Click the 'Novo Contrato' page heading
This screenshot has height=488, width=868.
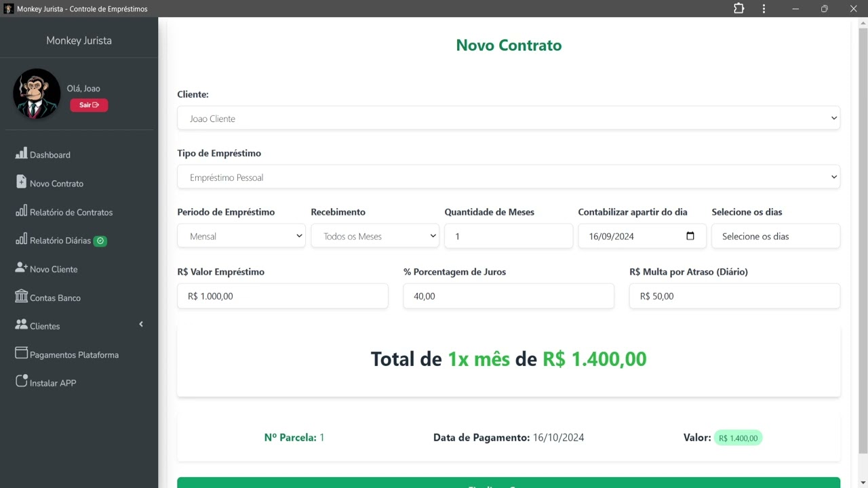click(509, 45)
